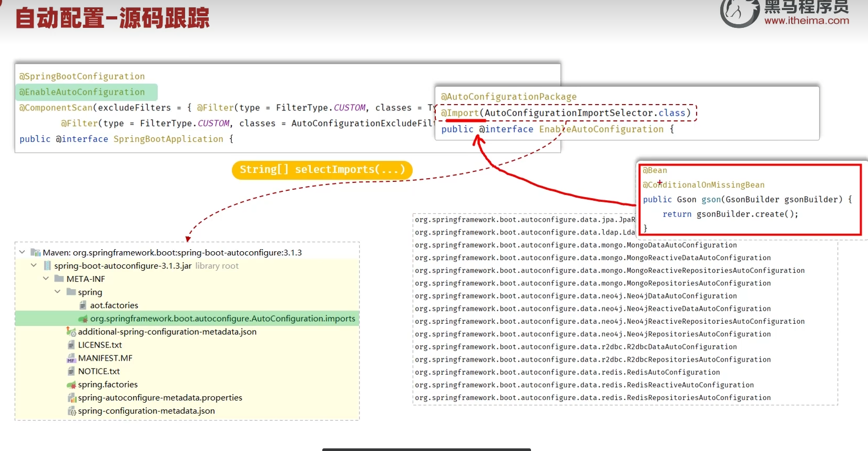The width and height of the screenshot is (868, 451).
Task: Open the NOTICE.txt file
Action: click(x=99, y=371)
